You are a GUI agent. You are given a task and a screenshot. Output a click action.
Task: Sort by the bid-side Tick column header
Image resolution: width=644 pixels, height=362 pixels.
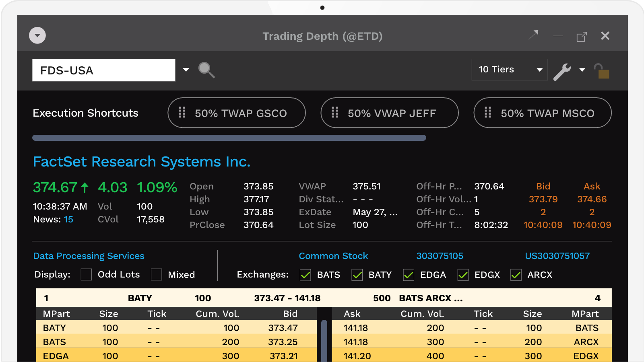157,314
